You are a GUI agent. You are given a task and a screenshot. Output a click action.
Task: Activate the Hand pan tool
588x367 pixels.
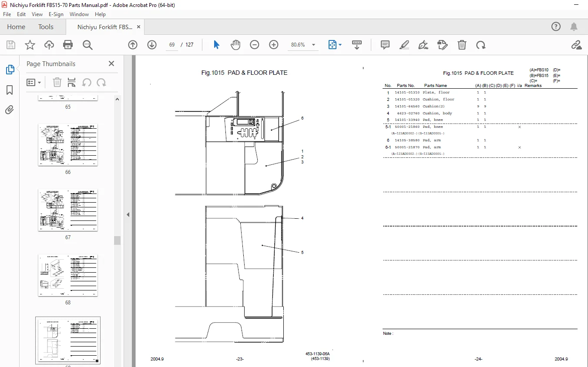click(x=235, y=45)
